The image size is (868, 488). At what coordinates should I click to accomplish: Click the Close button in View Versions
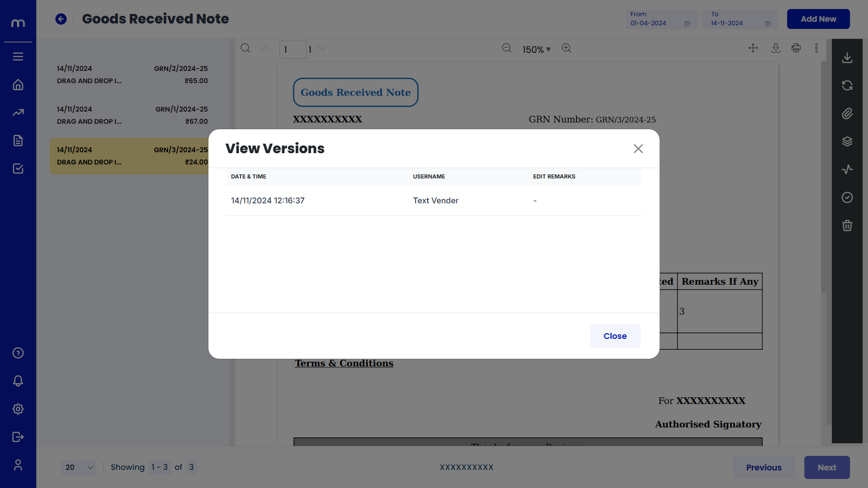[x=615, y=336]
